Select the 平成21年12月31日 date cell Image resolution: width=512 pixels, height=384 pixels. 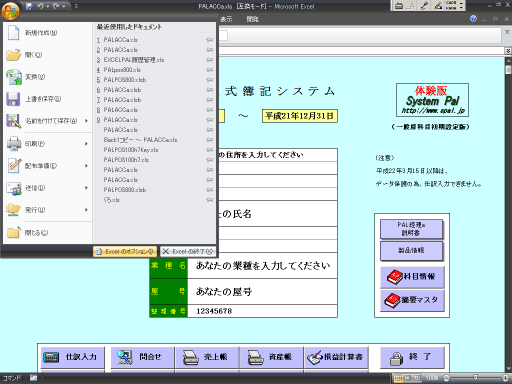[x=300, y=116]
